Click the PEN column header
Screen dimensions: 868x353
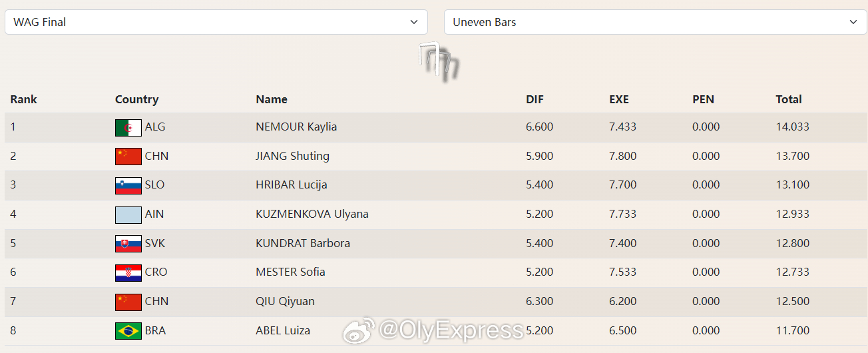[703, 99]
